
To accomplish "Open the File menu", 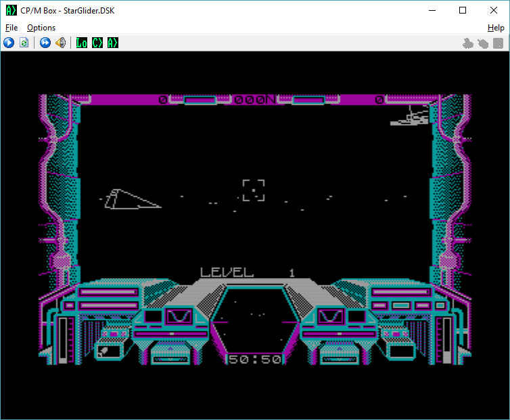I will [x=11, y=28].
